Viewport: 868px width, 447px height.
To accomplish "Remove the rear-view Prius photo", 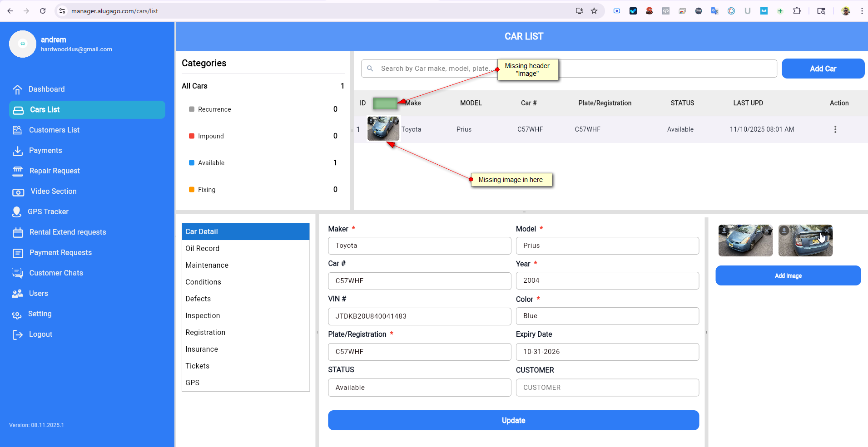I will pos(827,231).
